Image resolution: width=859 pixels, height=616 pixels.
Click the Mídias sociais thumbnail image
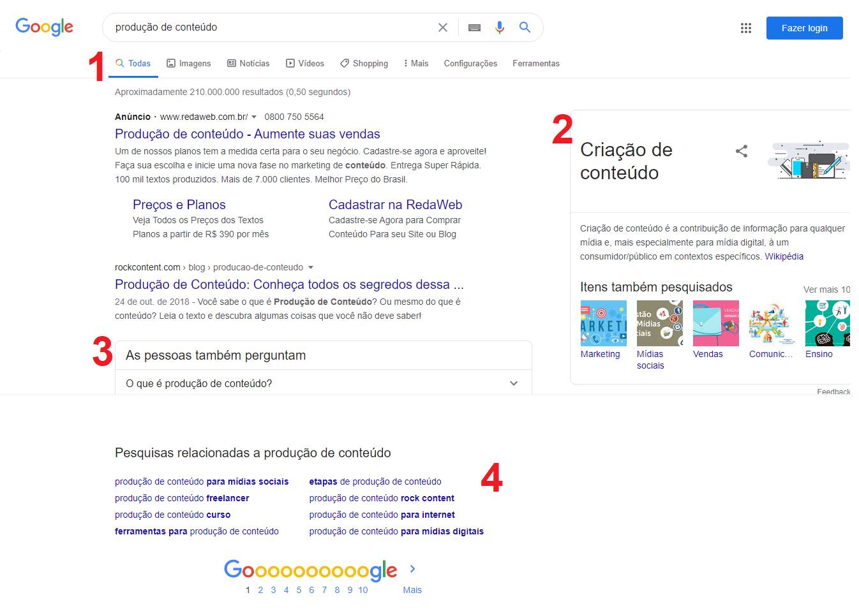tap(660, 323)
